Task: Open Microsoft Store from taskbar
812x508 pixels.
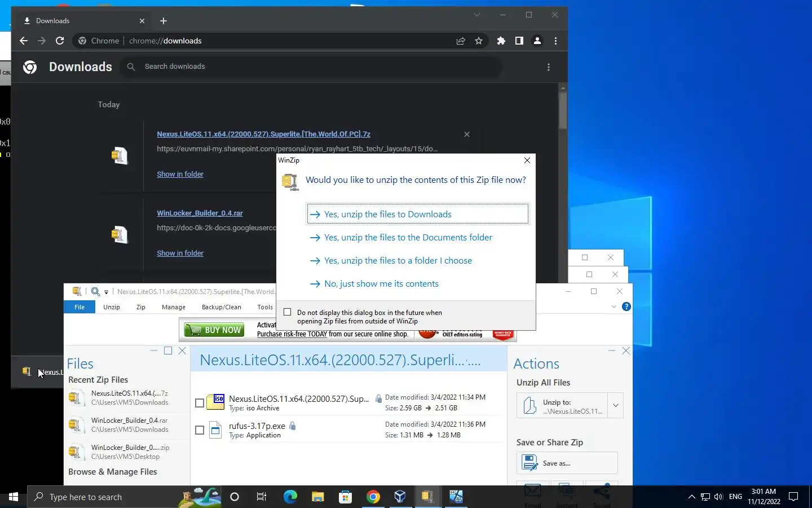Action: point(345,497)
